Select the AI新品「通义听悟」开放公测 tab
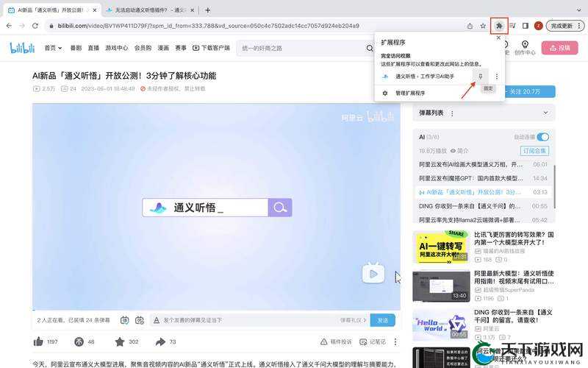The image size is (588, 368). pos(51,10)
